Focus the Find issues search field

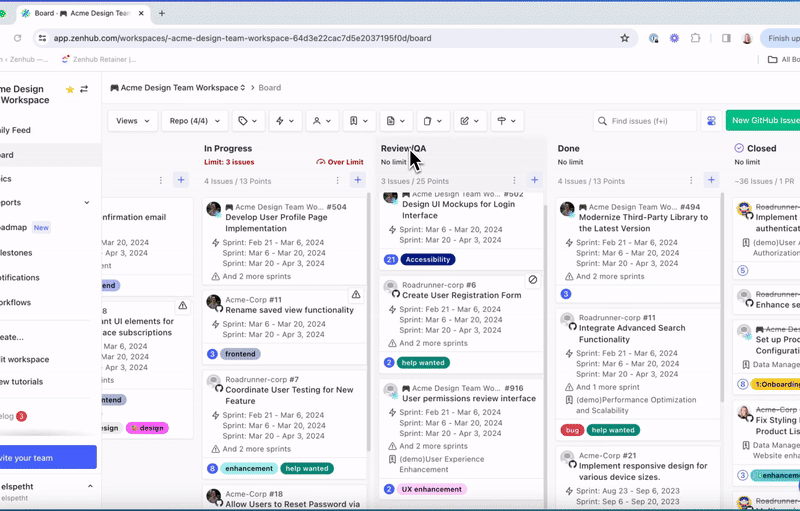coord(645,121)
